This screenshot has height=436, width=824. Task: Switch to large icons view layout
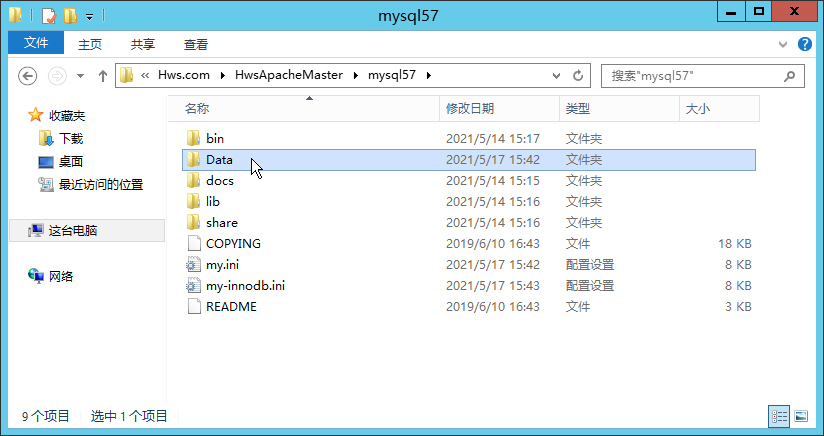coord(800,416)
